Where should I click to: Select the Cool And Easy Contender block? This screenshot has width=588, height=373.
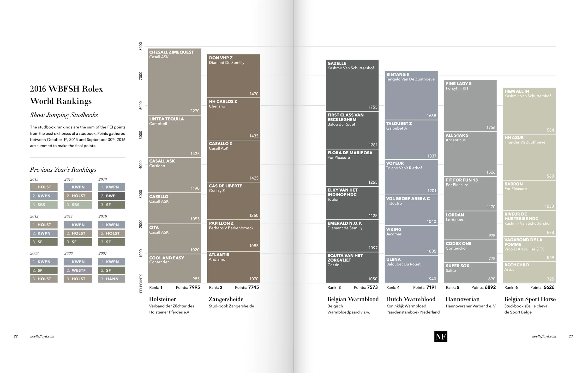pyautogui.click(x=174, y=268)
